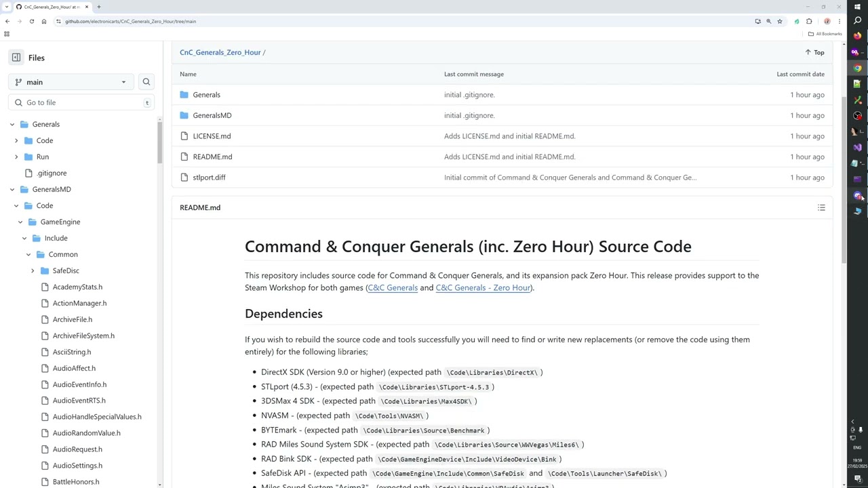This screenshot has width=868, height=488.
Task: Collapse the GameEngine folder chevron
Action: click(x=20, y=222)
